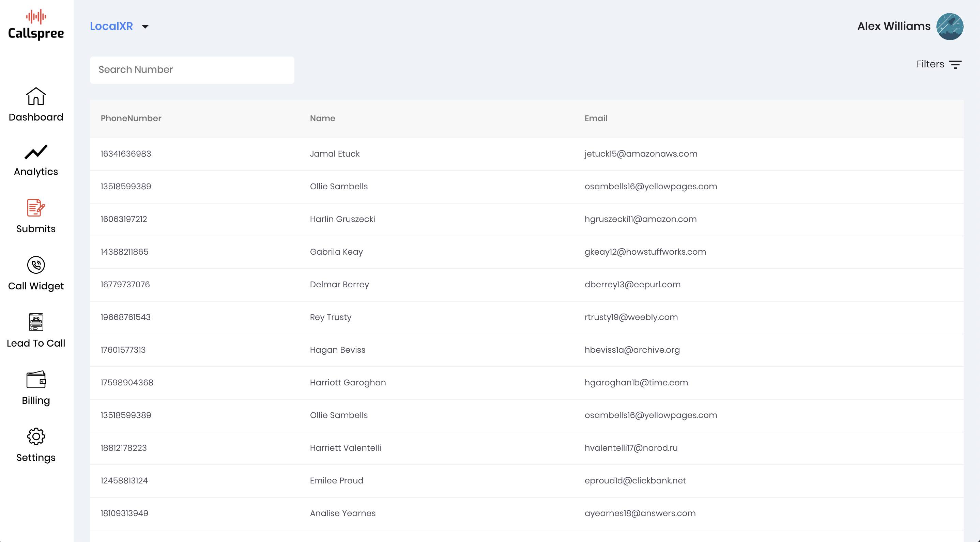Open Analytics trend-line icon
Screen dimensions: 980x542
click(36, 152)
